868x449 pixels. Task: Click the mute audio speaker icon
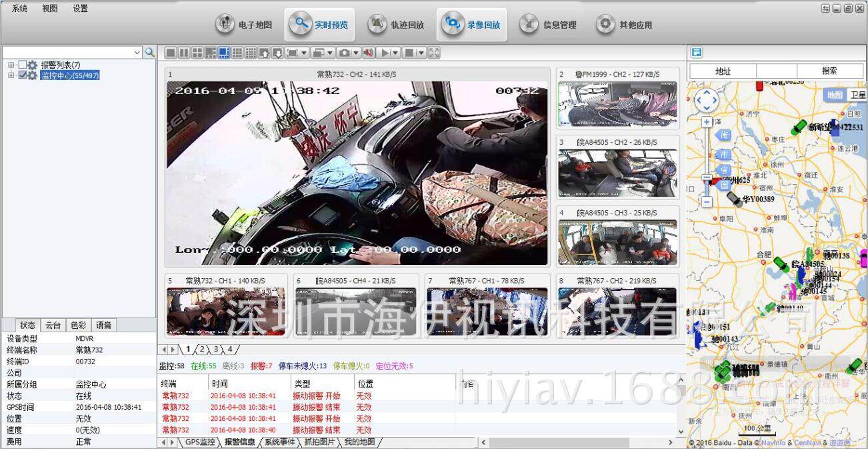(x=367, y=53)
